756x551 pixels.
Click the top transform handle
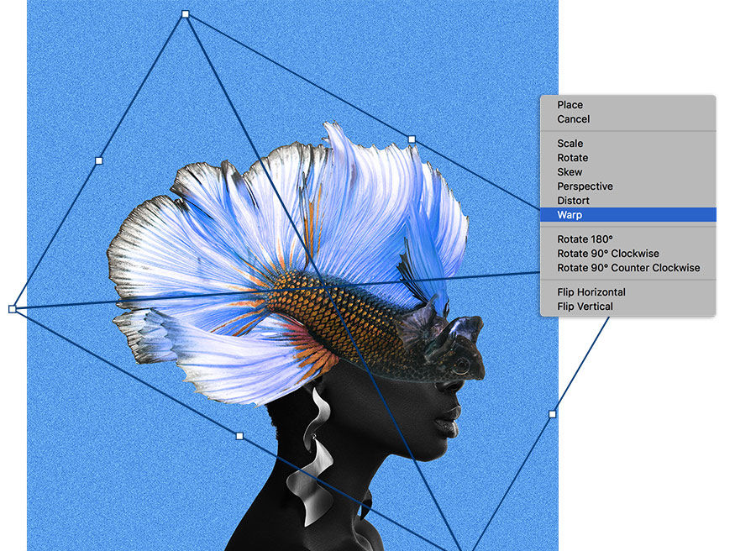[x=184, y=13]
